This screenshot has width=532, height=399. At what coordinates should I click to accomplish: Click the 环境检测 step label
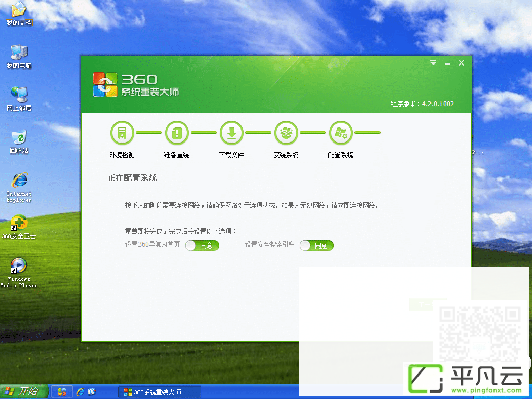[122, 155]
